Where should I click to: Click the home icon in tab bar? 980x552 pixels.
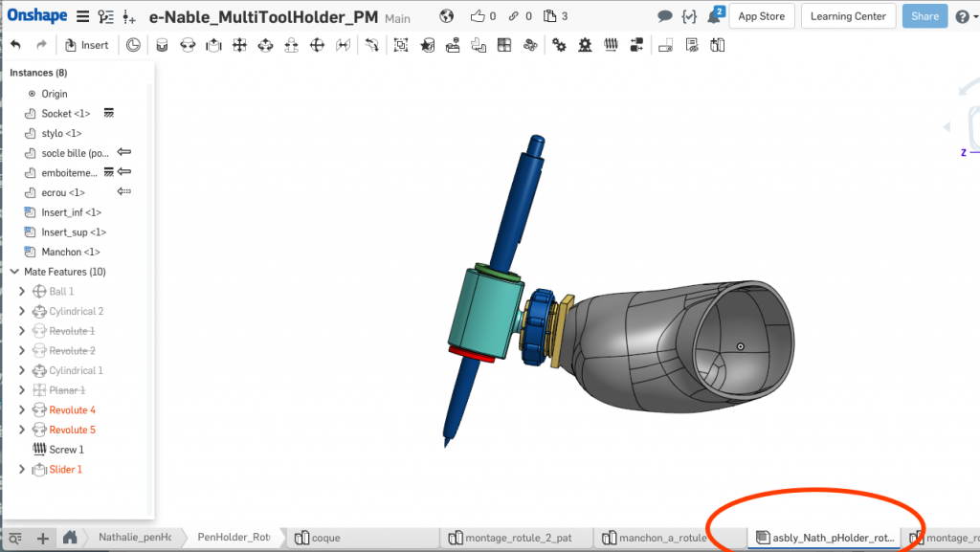(x=70, y=539)
